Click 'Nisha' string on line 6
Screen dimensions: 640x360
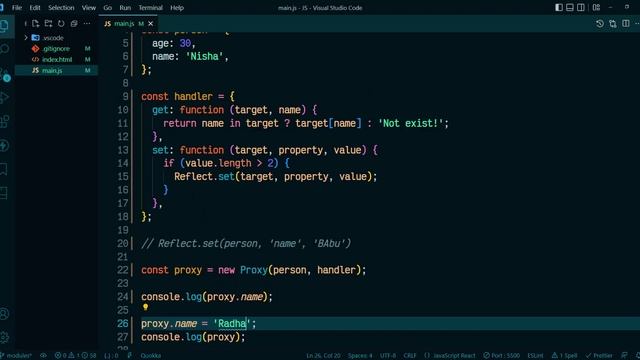click(204, 56)
